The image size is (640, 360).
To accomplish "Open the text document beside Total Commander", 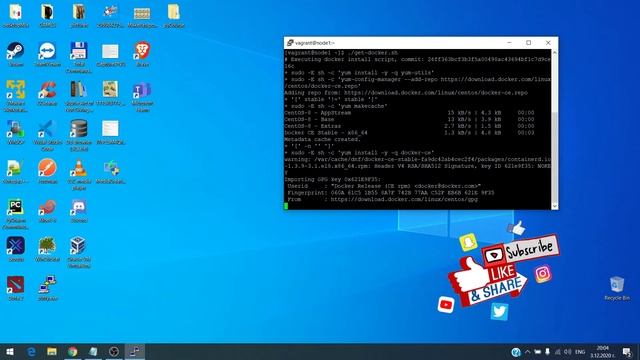I will tap(110, 54).
